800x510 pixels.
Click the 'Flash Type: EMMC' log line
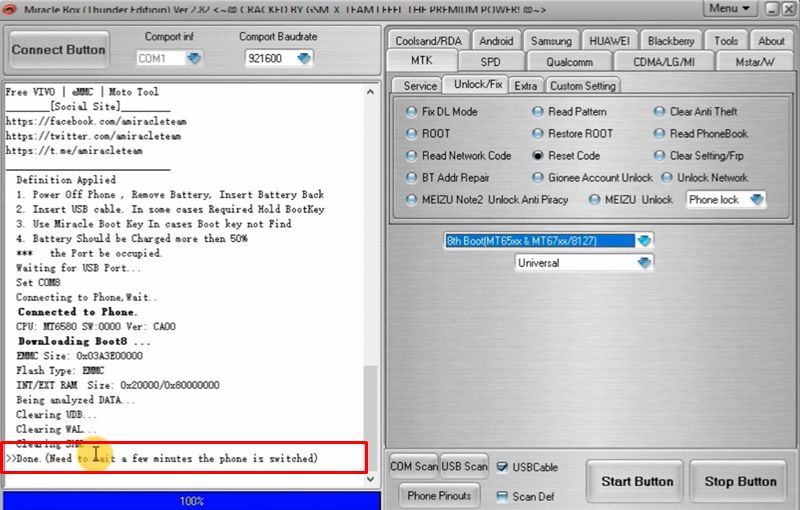click(x=60, y=370)
